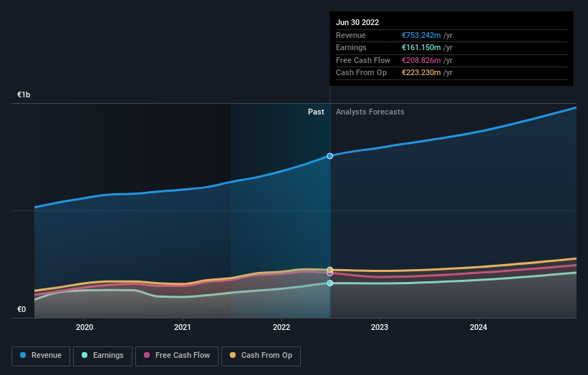The width and height of the screenshot is (588, 375).
Task: Click the €223.230m cash from op value
Action: coord(421,73)
